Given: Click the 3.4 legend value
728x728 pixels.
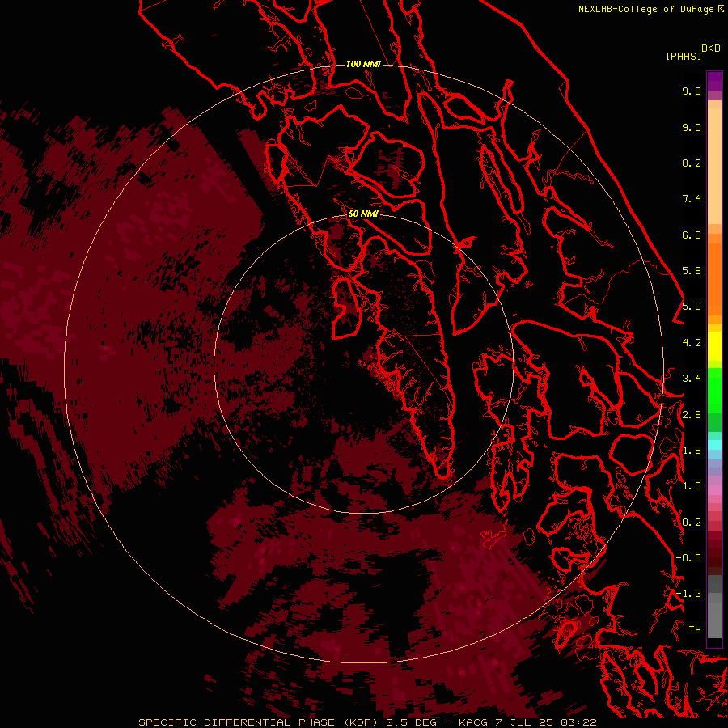Looking at the screenshot, I should [692, 379].
